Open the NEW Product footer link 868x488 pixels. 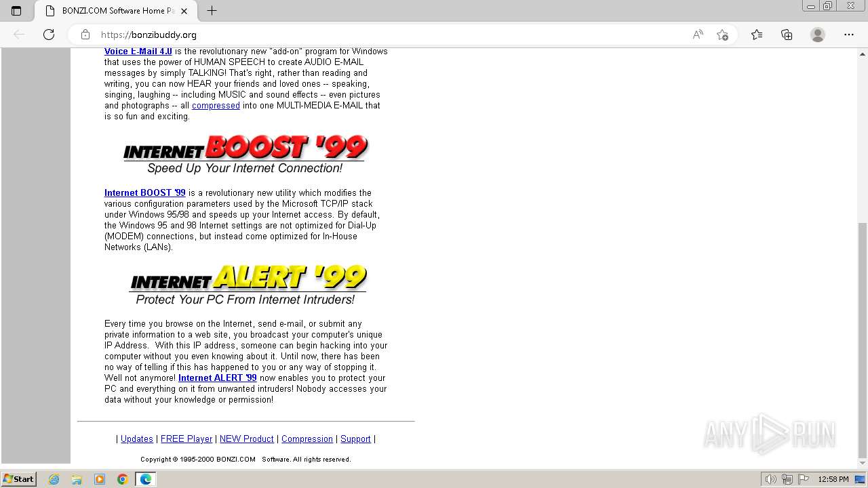pyautogui.click(x=247, y=439)
